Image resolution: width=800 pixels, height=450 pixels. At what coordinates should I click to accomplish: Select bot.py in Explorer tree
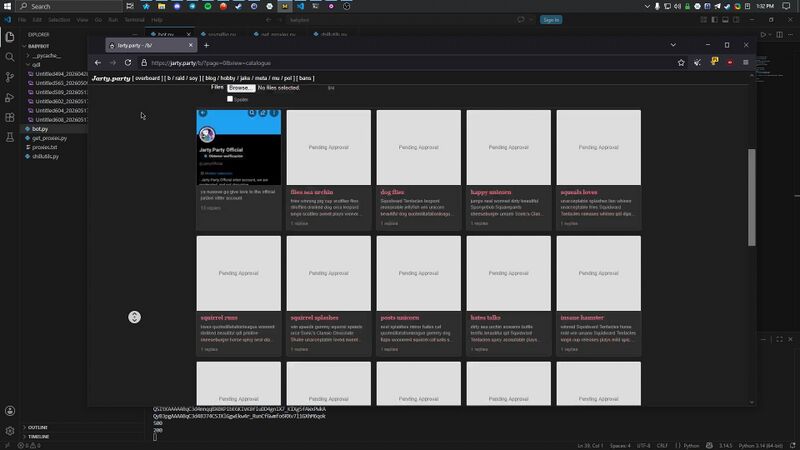(40, 129)
